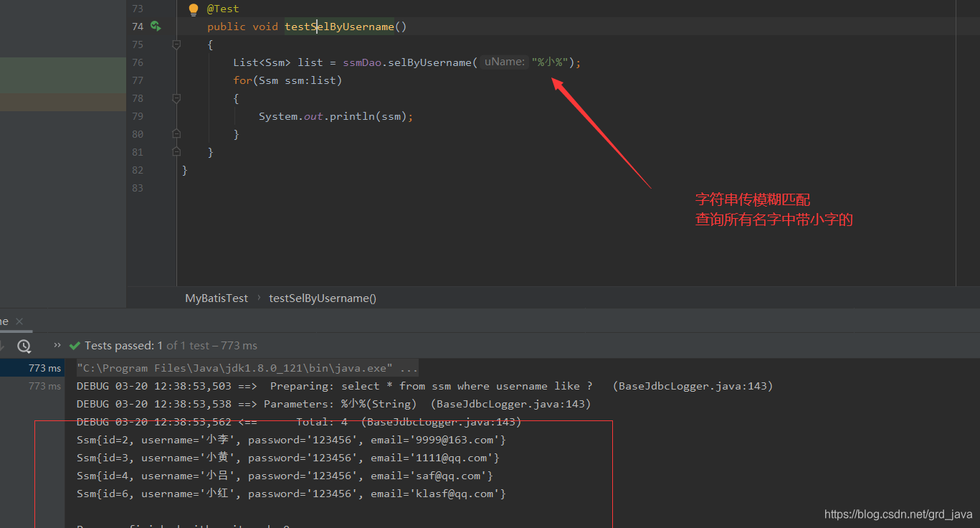Viewport: 980px width, 528px height.
Task: Open the test history clock icon
Action: 24,346
